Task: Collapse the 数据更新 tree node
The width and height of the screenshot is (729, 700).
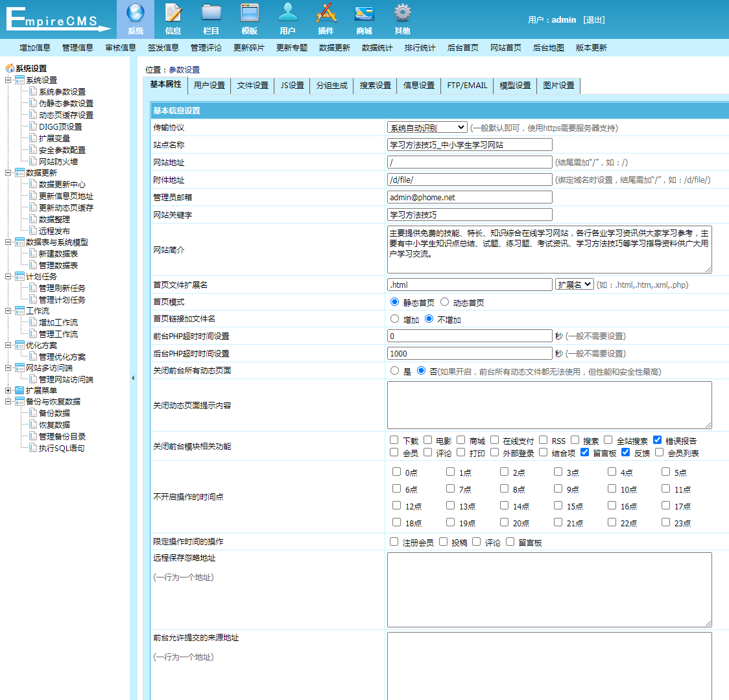Action: pyautogui.click(x=8, y=172)
